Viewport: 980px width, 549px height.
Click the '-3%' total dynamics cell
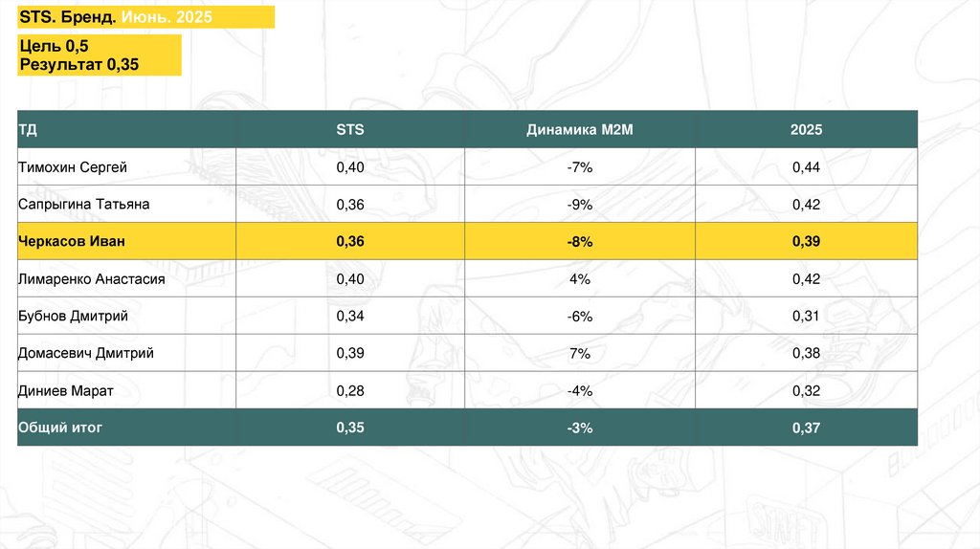(579, 428)
